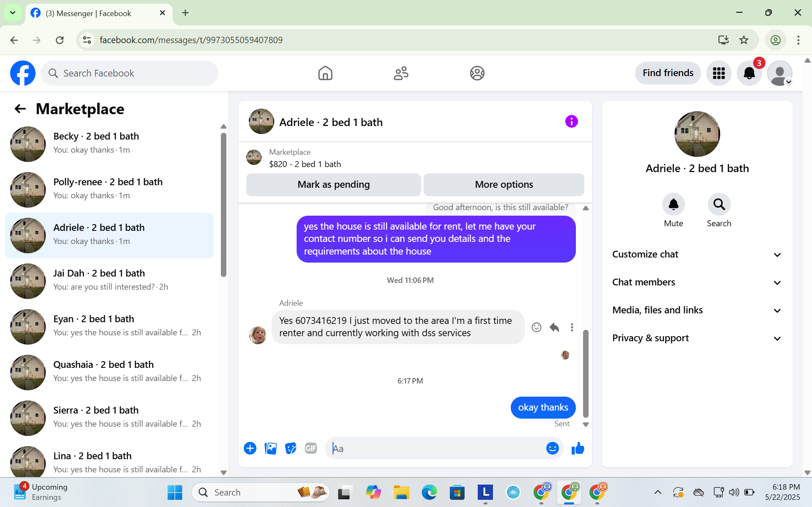Image resolution: width=812 pixels, height=507 pixels.
Task: Open Sierra 2 bed 1 bath conversation
Action: click(x=109, y=418)
